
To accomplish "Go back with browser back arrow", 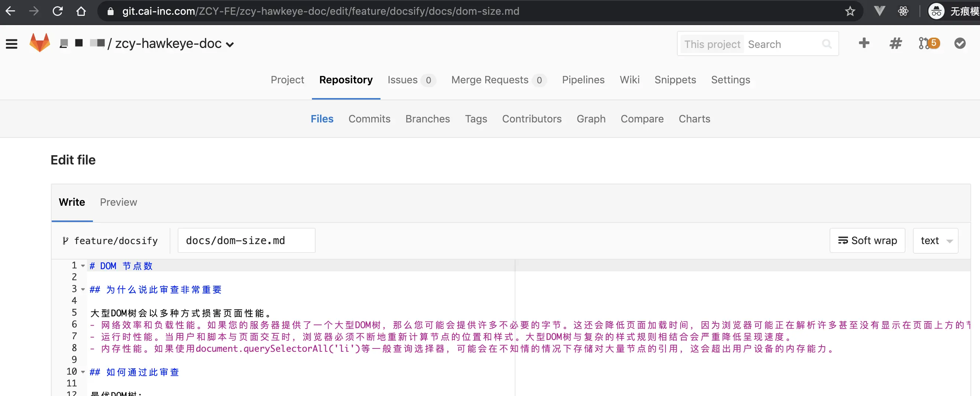I will pos(11,11).
